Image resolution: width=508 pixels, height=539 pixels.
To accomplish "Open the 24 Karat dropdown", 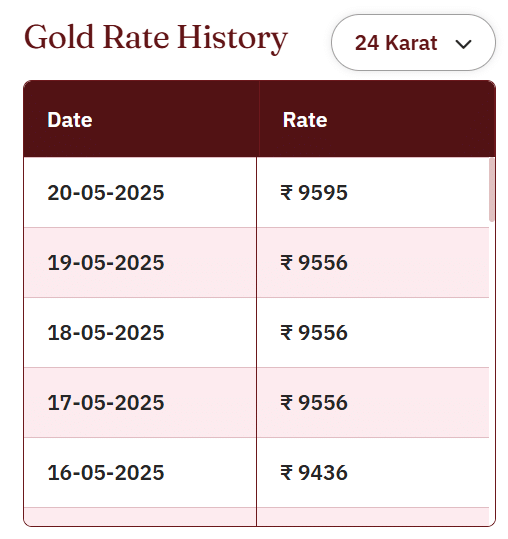I will [413, 43].
